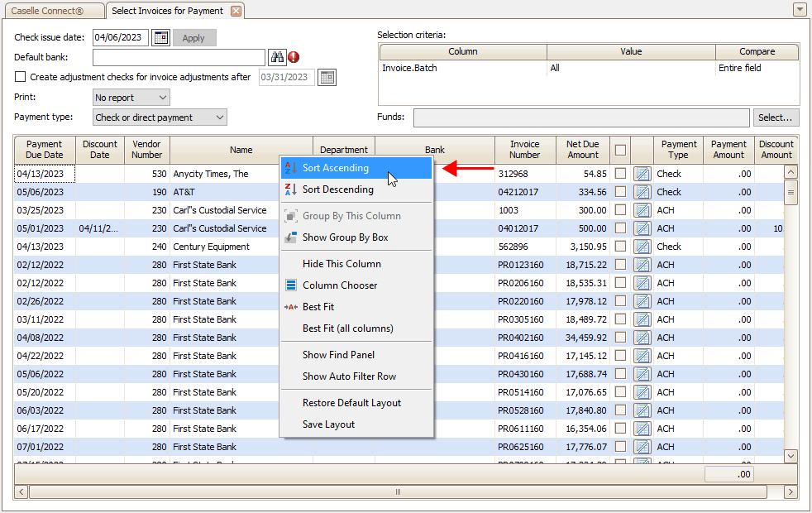The image size is (812, 513).
Task: Open the calendar picker beside check issue date
Action: (160, 37)
